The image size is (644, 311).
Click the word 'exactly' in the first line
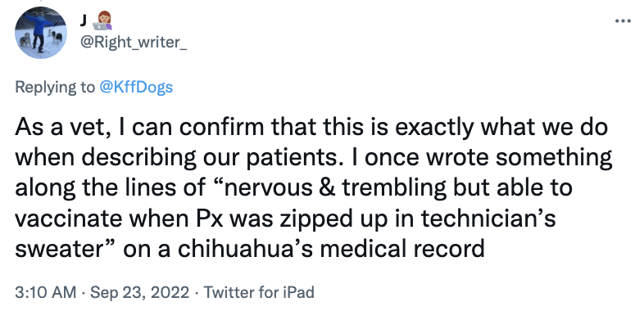(434, 128)
